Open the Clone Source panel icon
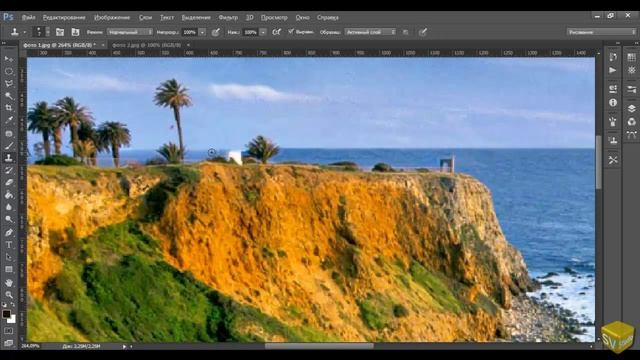This screenshot has width=640, height=360. click(x=613, y=140)
